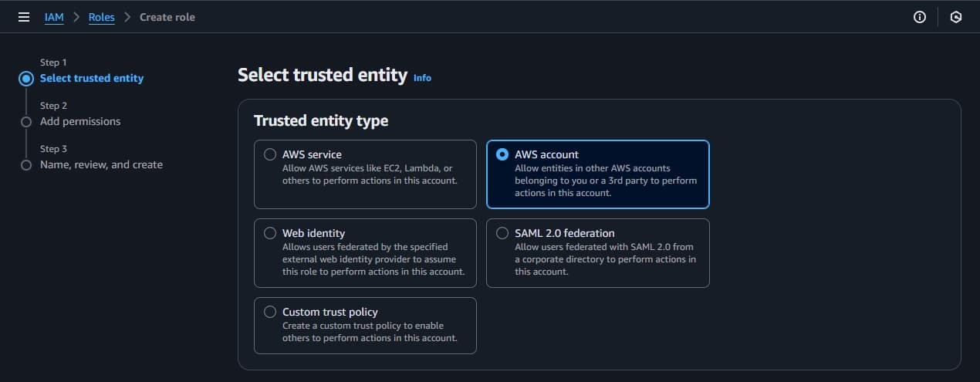Click the hexagon icon in top-right corner
980x382 pixels.
coord(956,17)
